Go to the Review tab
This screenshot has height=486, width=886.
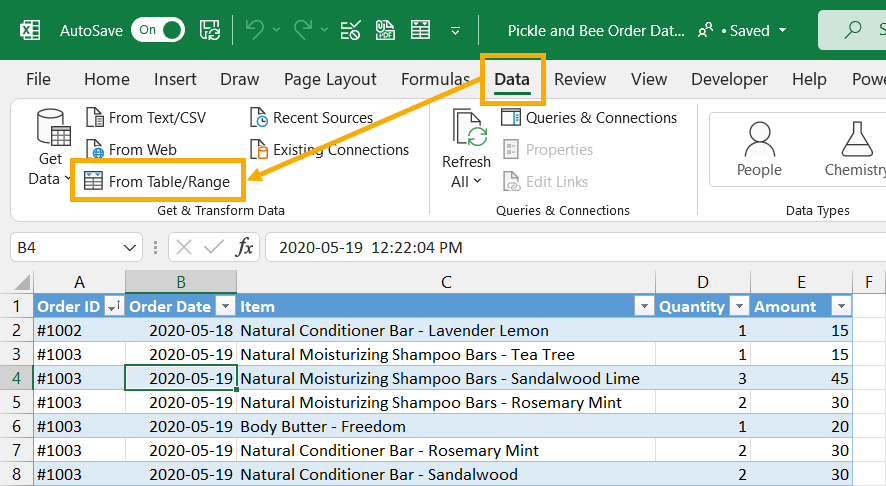pyautogui.click(x=580, y=79)
